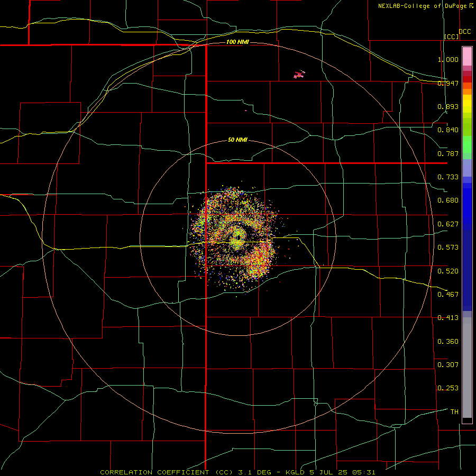Select the 0.467 scale value
Viewport: 476px width, 476px height.
[x=448, y=295]
